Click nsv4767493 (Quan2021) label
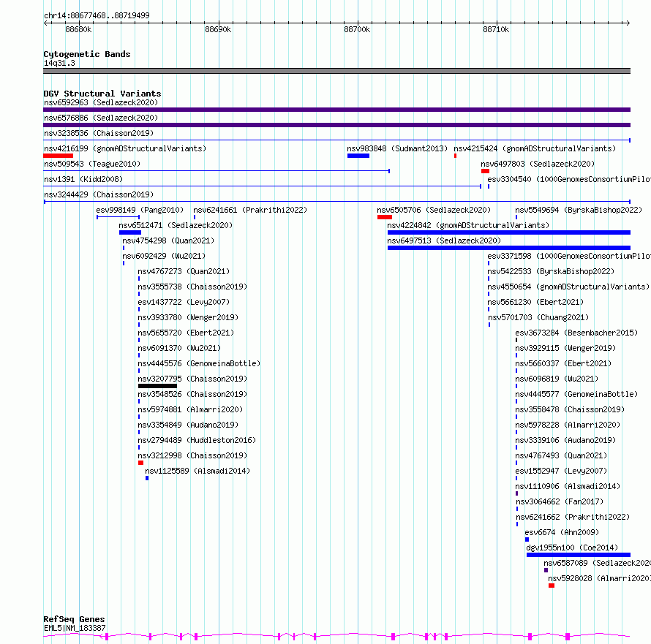 pyautogui.click(x=561, y=455)
